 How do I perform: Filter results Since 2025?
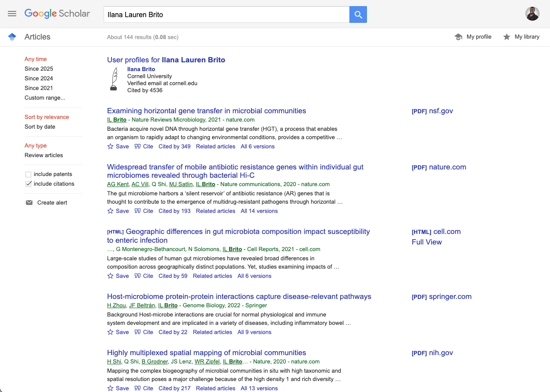click(x=39, y=69)
